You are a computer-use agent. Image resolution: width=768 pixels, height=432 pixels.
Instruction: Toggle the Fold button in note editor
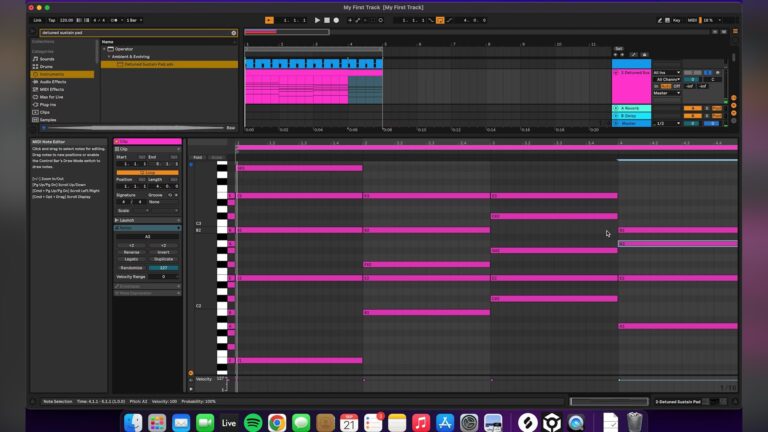tap(198, 157)
